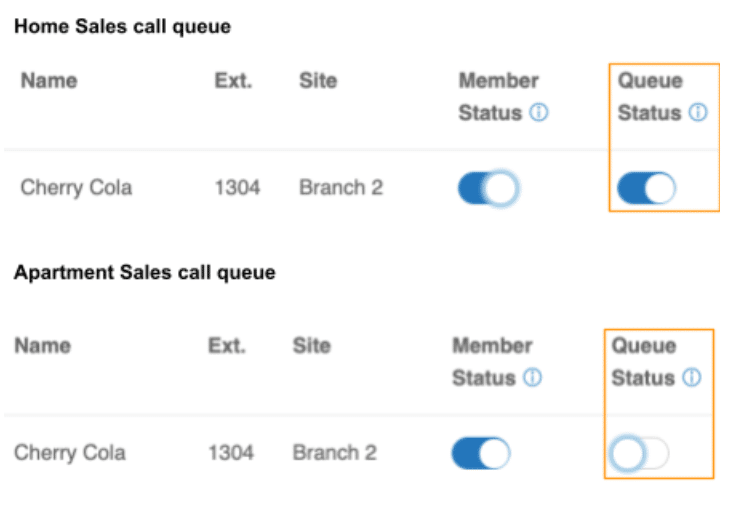Click Site column header in Home Sales queue

click(x=318, y=80)
